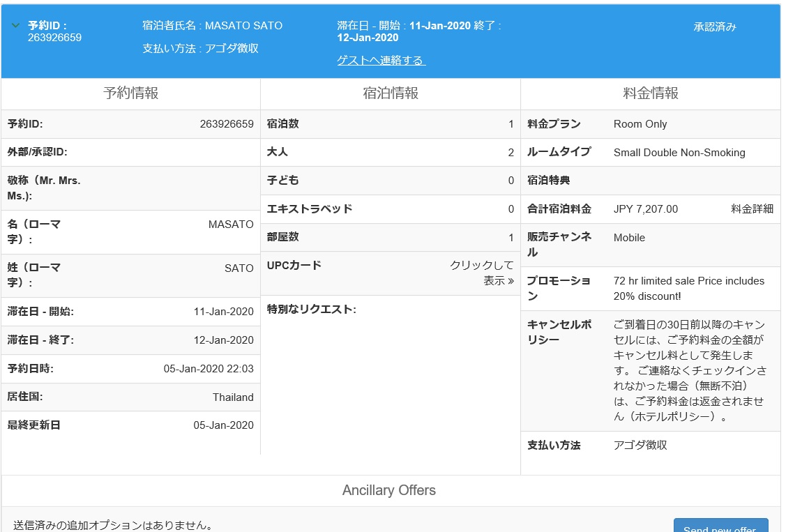Click the guest name MASATO SATO in header
This screenshot has height=532, width=809.
243,26
